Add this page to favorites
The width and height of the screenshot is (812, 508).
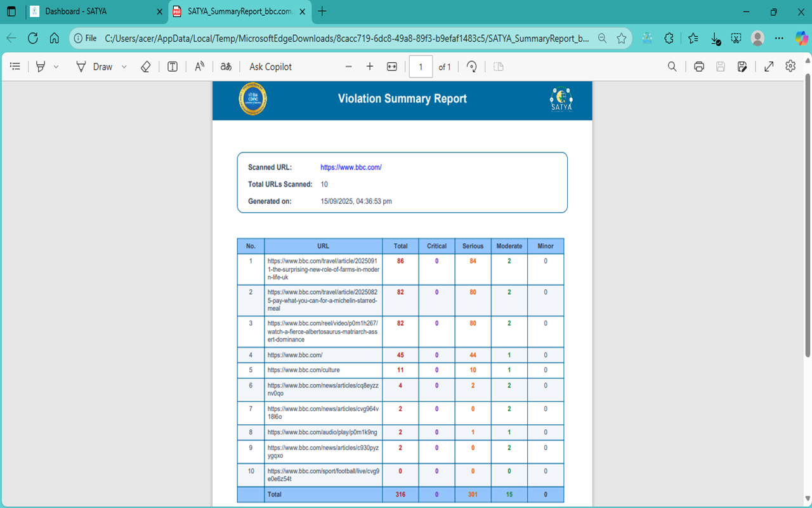coord(622,38)
